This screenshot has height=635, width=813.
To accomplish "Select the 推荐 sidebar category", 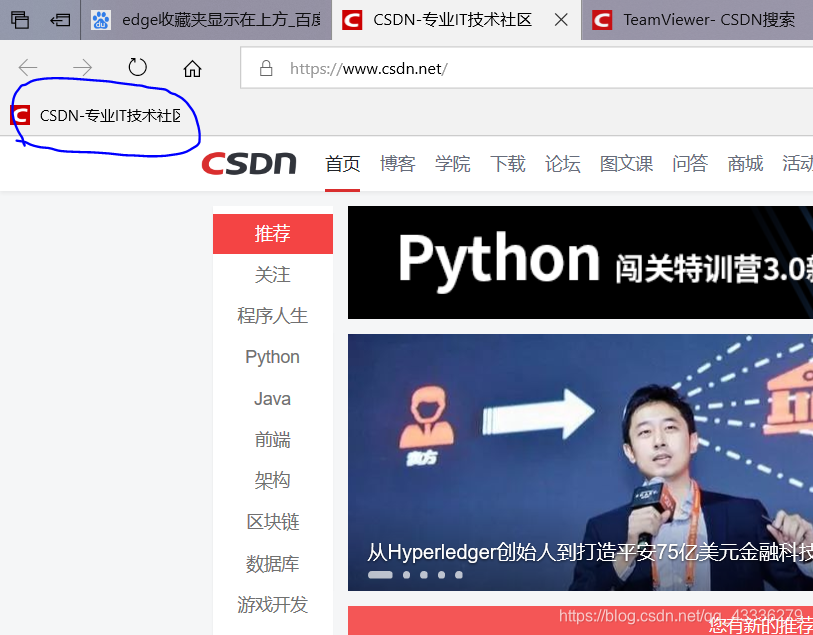I will [x=273, y=234].
